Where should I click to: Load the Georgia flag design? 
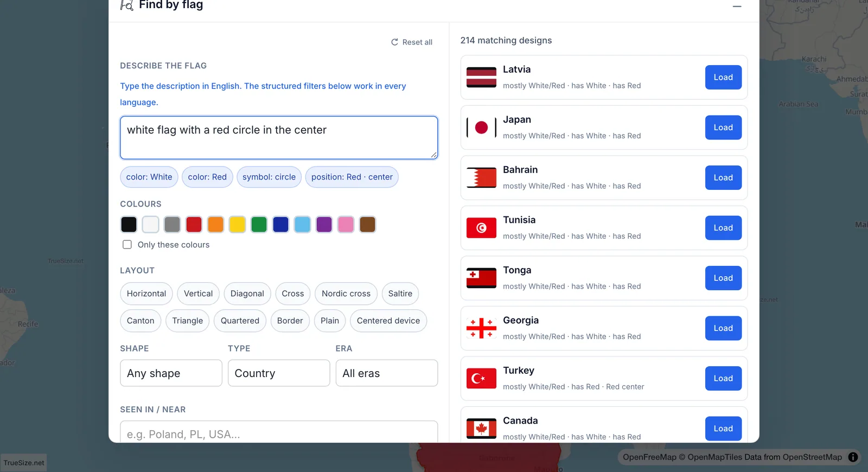click(x=723, y=328)
